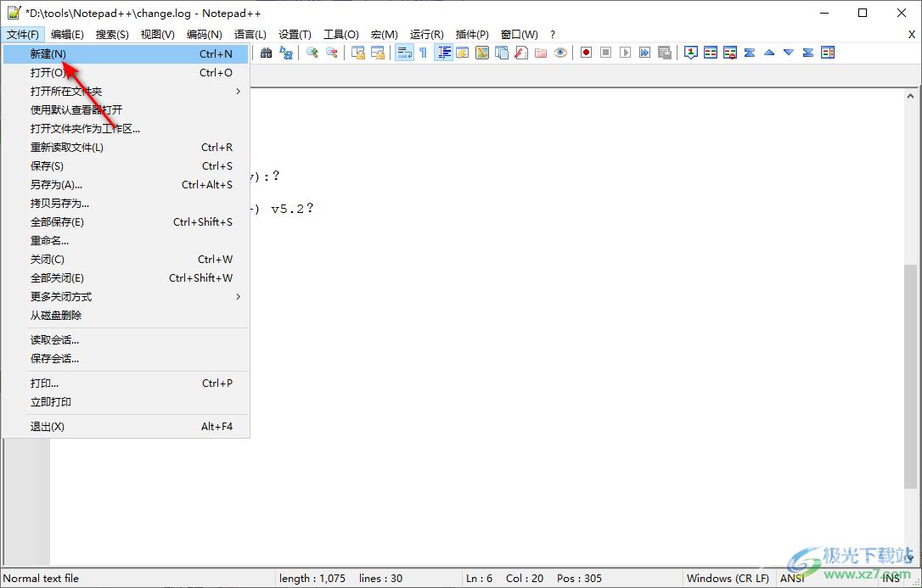This screenshot has width=922, height=588.
Task: Open the 编码(N) menu
Action: coord(204,35)
